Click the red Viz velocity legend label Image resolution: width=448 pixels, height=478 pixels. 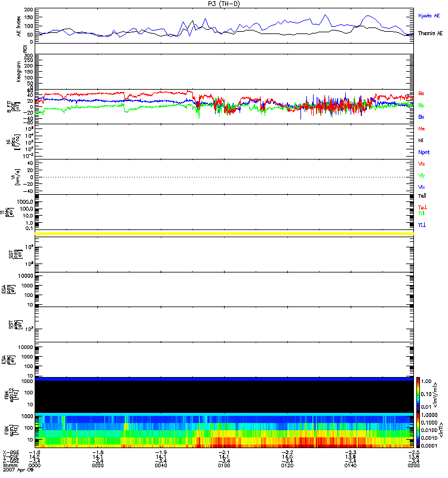422,164
